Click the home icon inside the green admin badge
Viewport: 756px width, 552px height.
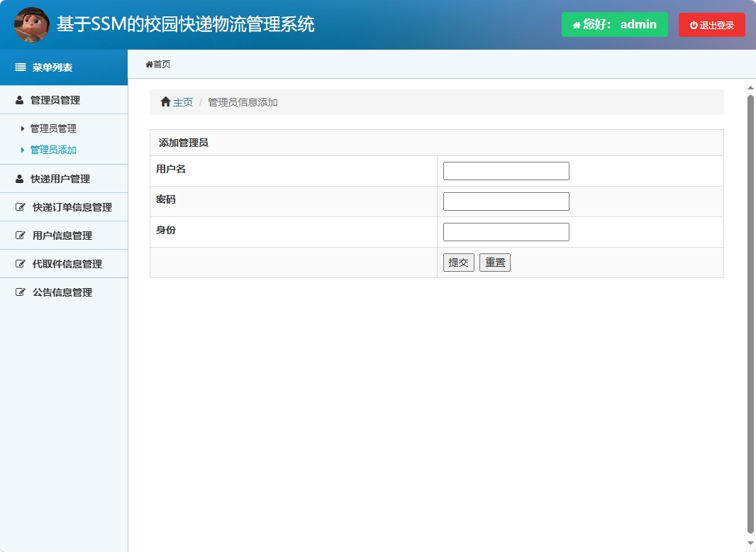[575, 24]
